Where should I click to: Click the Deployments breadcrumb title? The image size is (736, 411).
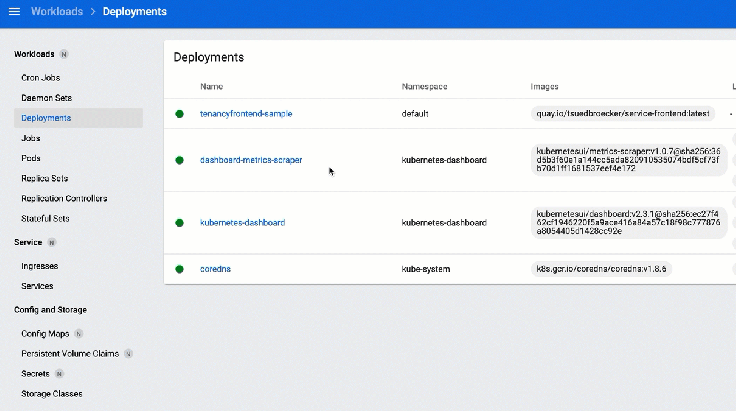(135, 11)
